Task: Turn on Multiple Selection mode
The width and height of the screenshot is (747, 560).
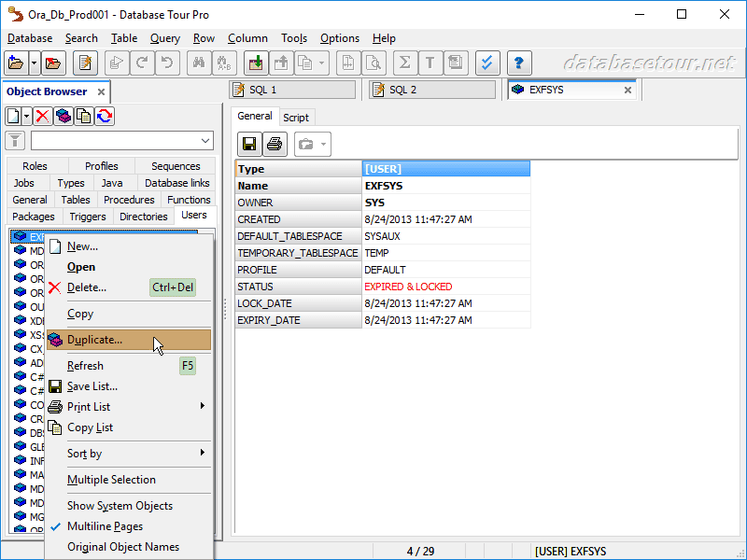Action: point(111,480)
